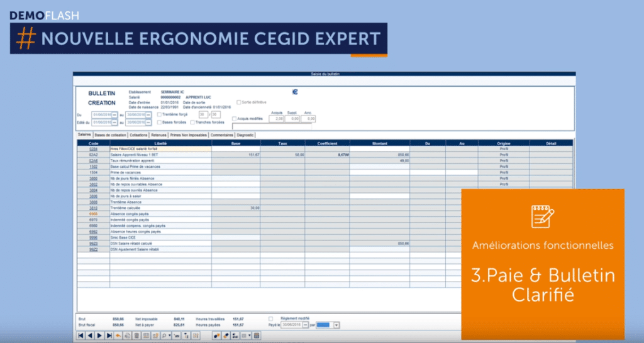Click 'Net à payer' value 825,61
The width and height of the screenshot is (644, 343).
point(179,325)
